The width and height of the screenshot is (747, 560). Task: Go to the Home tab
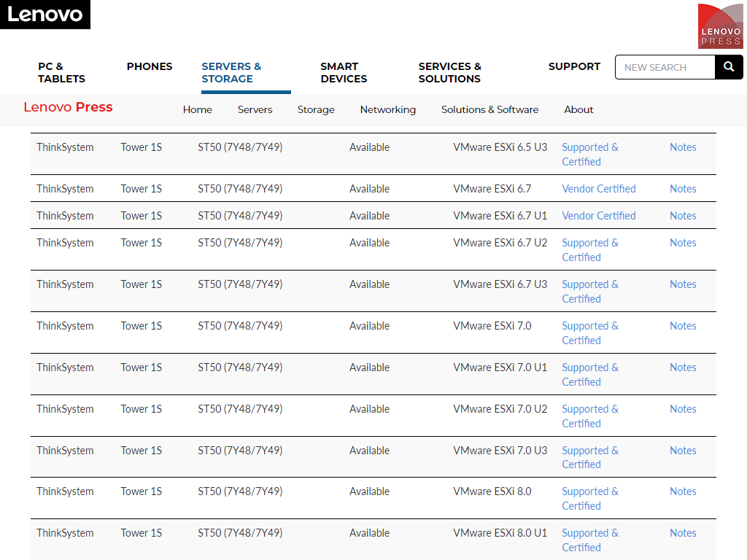click(x=197, y=109)
